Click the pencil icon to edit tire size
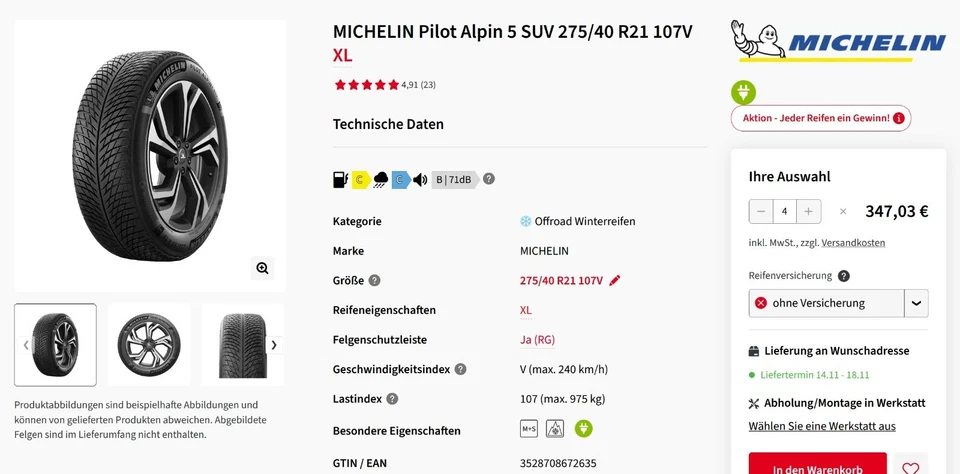 click(615, 281)
